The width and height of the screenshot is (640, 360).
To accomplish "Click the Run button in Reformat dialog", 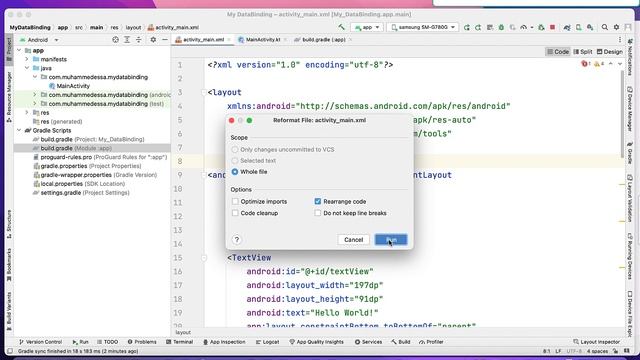I will click(x=391, y=240).
